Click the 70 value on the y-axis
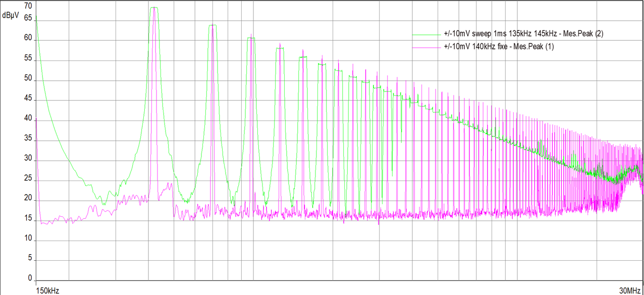The image size is (644, 295). coord(28,6)
